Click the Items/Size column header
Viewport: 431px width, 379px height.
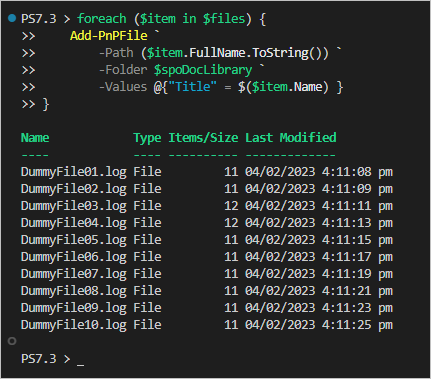click(203, 138)
